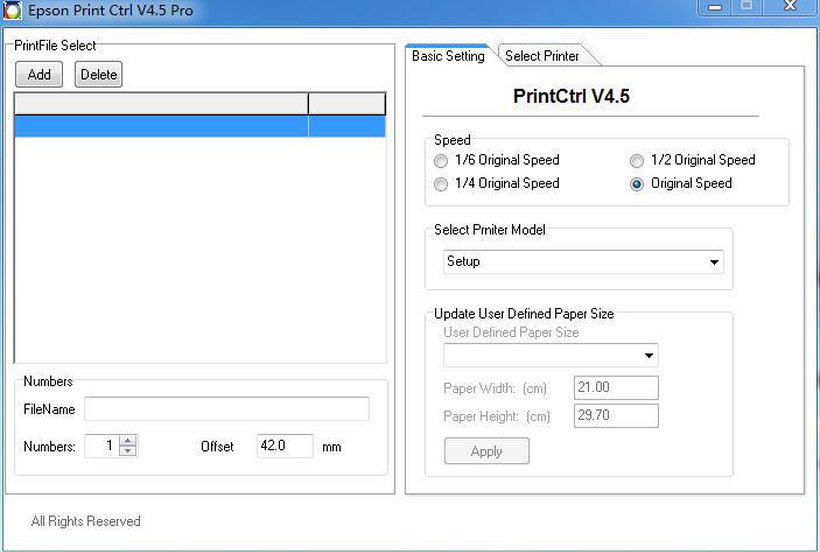Open the Select Printer Model dropdown
Screen dimensions: 820x552
pos(584,261)
